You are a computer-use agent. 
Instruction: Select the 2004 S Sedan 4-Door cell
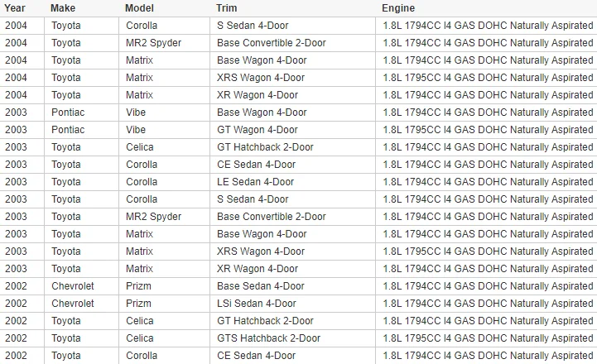click(253, 26)
